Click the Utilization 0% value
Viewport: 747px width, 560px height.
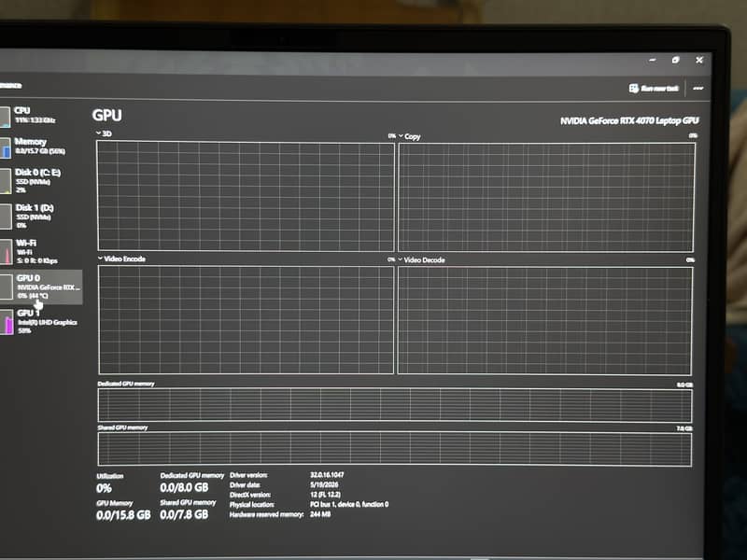(104, 488)
